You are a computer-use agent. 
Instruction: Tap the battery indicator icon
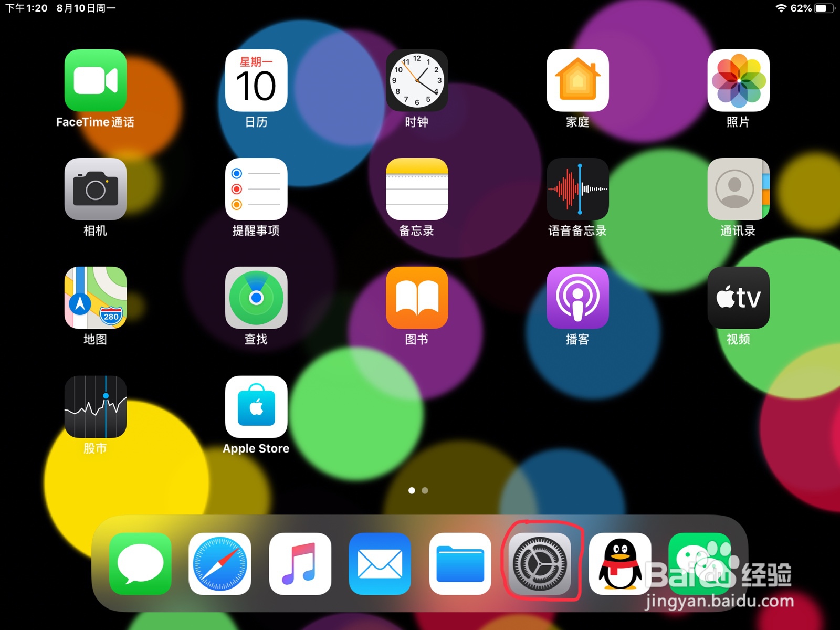tap(824, 8)
